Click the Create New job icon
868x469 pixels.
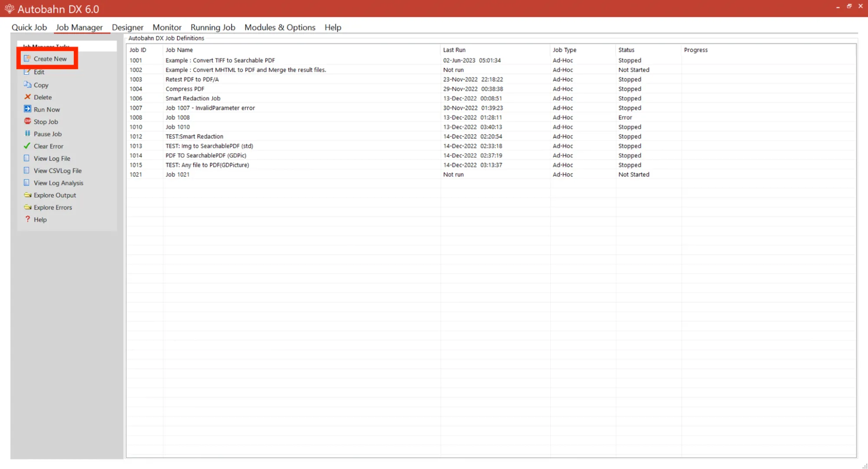[27, 59]
